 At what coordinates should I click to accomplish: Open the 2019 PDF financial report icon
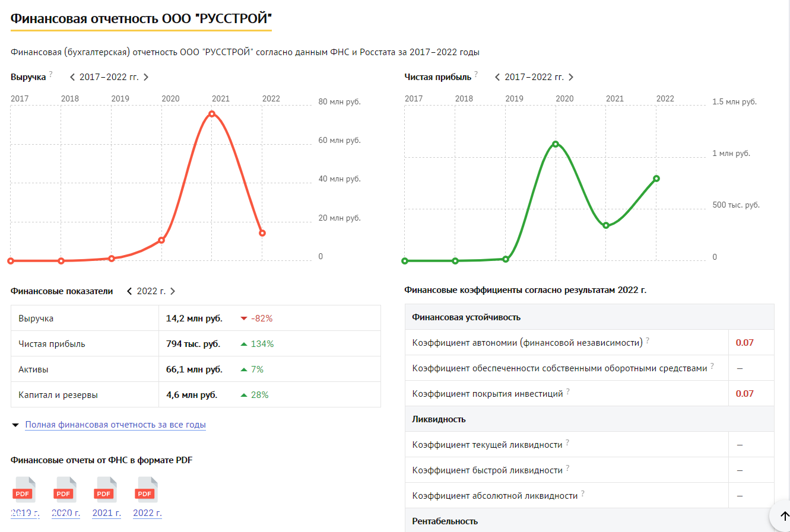(25, 490)
